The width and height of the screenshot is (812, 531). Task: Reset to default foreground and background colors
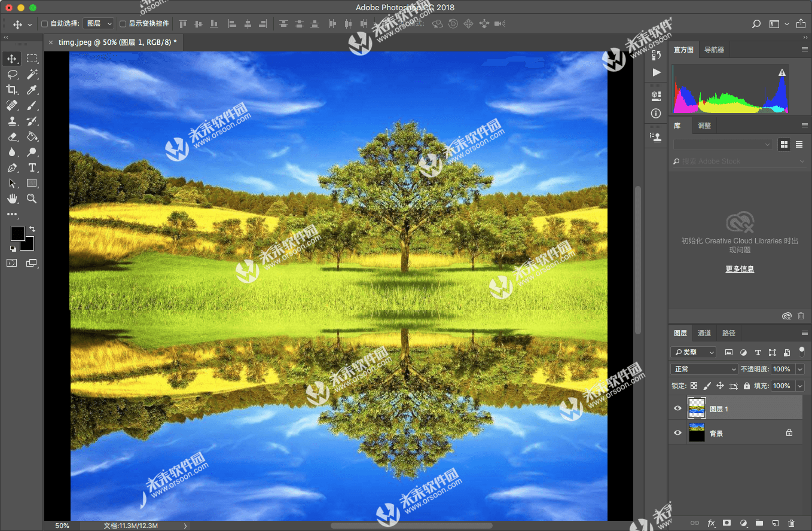coord(13,249)
